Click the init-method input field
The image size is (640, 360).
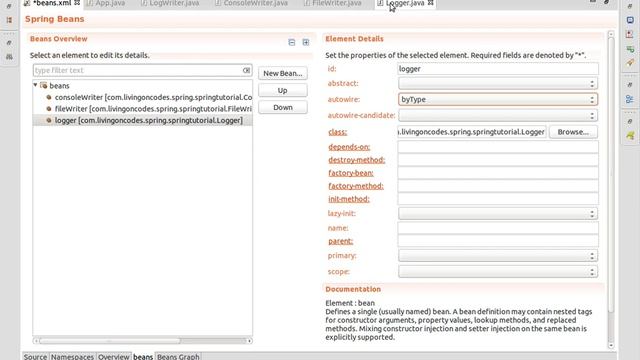pos(498,199)
